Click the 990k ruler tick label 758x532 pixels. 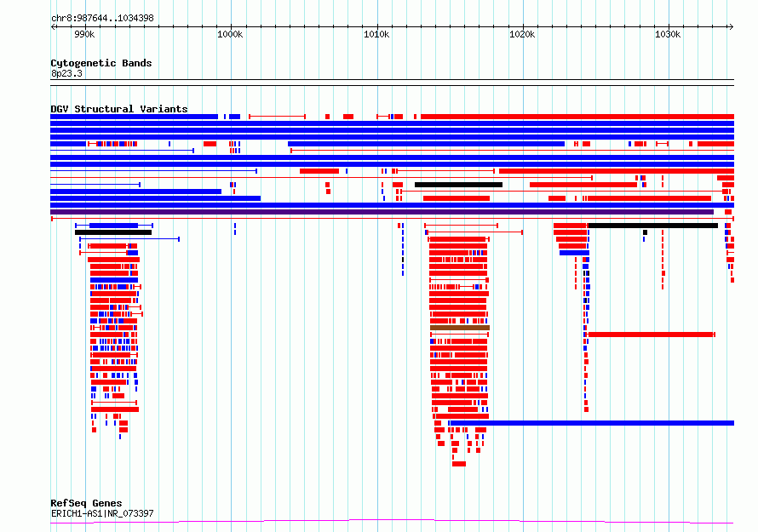(84, 34)
